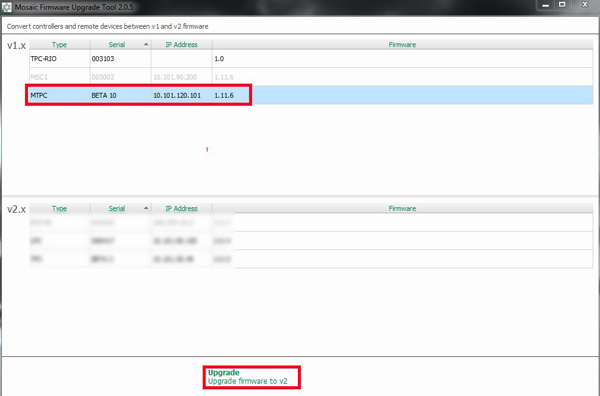Minimize the Firmware Upgrade Tool window
Image resolution: width=600 pixels, height=396 pixels.
point(546,5)
